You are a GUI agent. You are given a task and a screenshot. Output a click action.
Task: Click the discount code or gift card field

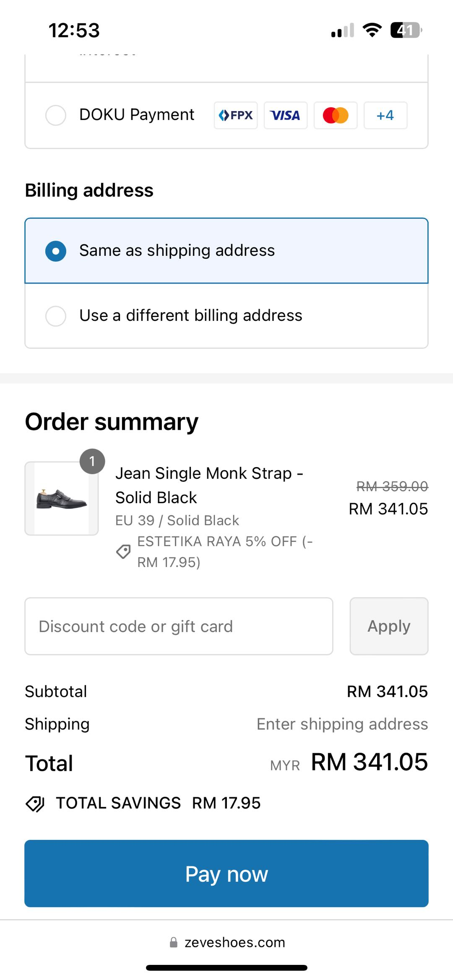pyautogui.click(x=179, y=626)
